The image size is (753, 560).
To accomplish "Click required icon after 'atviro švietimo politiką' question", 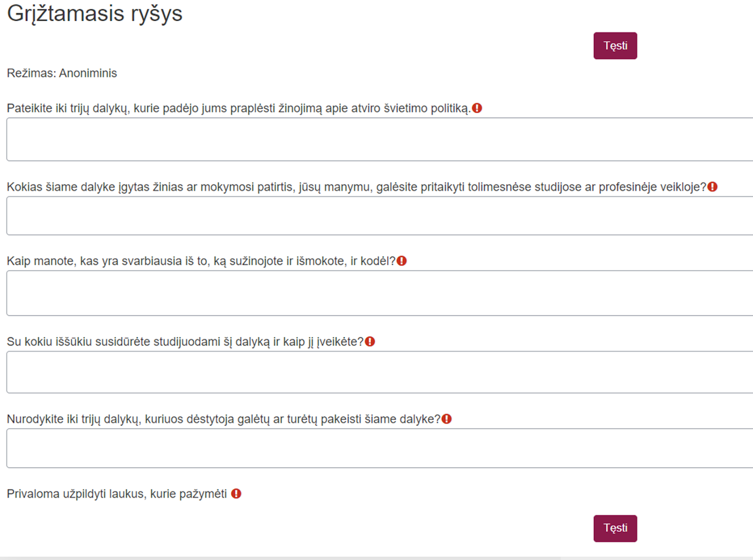I will [x=477, y=108].
